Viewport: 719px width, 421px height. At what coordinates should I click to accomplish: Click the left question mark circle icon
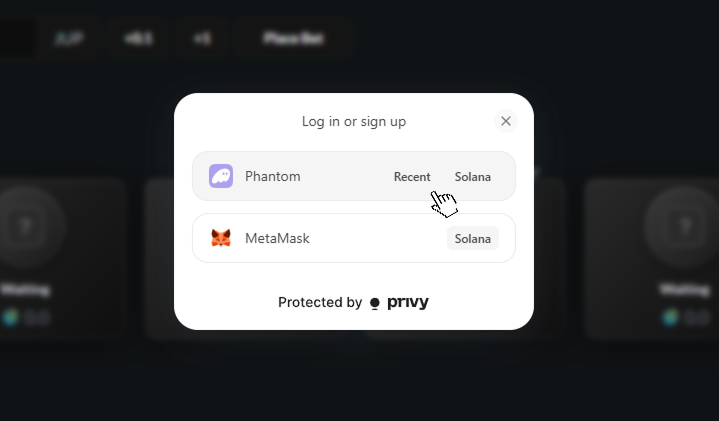(25, 225)
